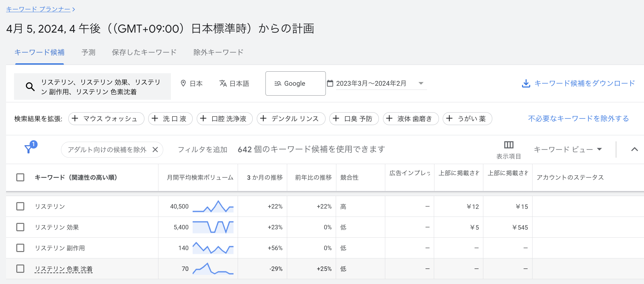Sort by 3 か月の推移 column header
Image resolution: width=644 pixels, height=284 pixels.
(265, 177)
